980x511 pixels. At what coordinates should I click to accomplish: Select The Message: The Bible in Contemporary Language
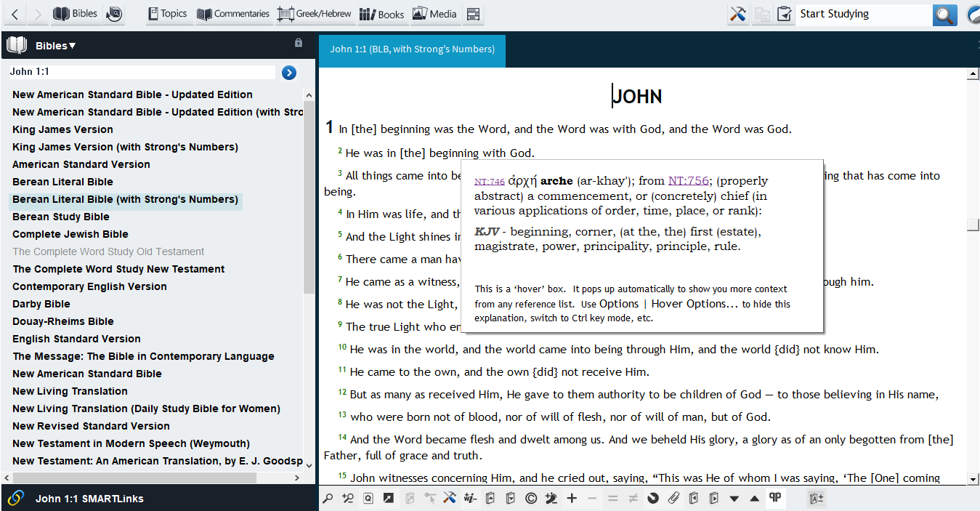click(x=143, y=356)
